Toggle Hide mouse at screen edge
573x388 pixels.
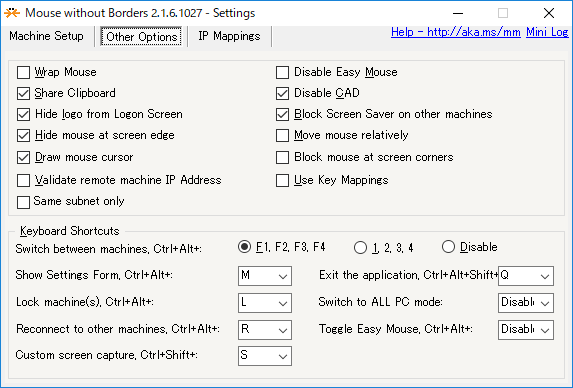pyautogui.click(x=23, y=136)
